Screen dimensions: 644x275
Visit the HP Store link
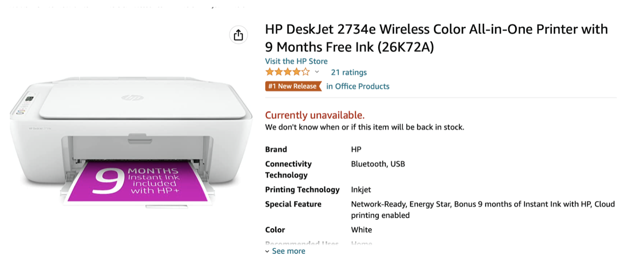point(296,61)
